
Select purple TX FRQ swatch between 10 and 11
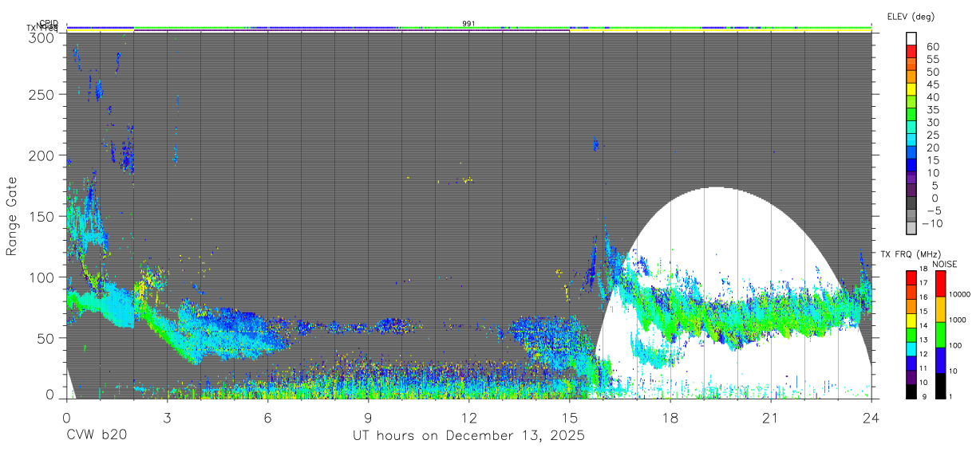(911, 376)
